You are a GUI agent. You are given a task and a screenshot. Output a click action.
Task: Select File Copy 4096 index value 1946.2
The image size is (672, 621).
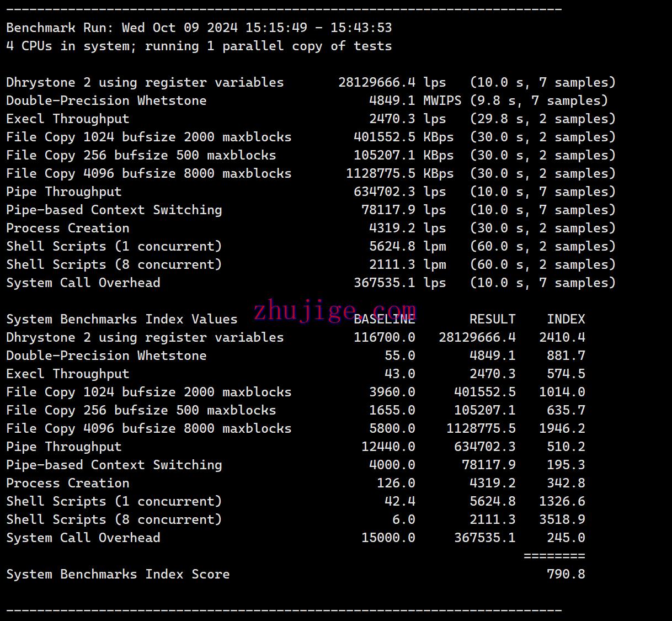point(562,428)
